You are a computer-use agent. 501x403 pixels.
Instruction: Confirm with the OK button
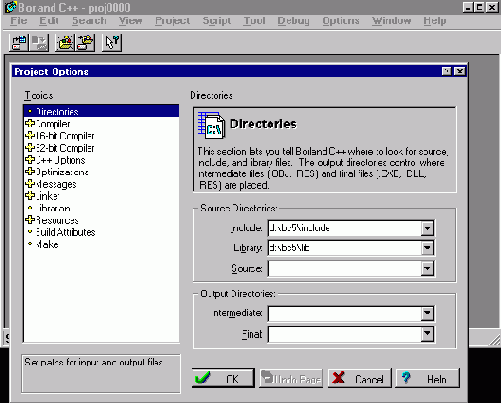[223, 378]
